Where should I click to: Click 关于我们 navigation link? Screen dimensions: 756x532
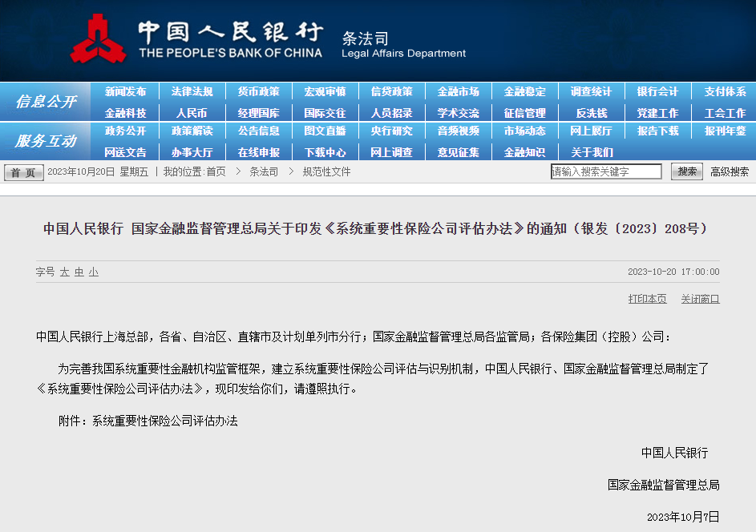(x=592, y=152)
